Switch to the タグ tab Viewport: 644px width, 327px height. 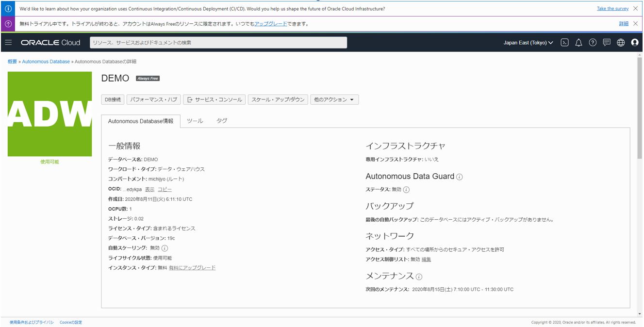pyautogui.click(x=222, y=121)
